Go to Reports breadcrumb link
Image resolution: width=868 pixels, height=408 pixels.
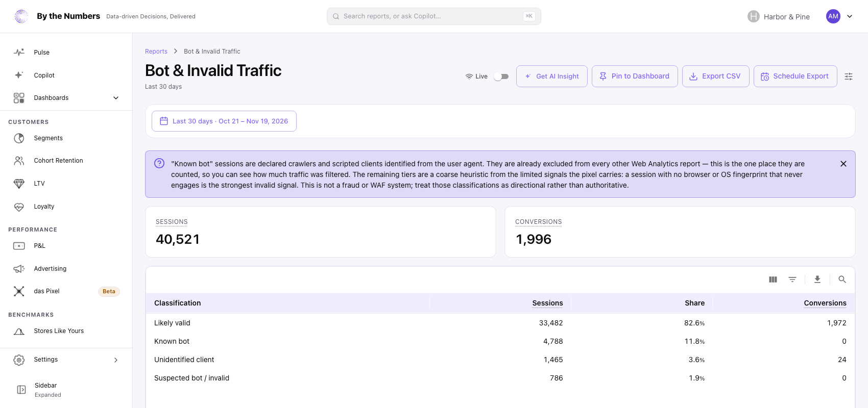pos(156,52)
